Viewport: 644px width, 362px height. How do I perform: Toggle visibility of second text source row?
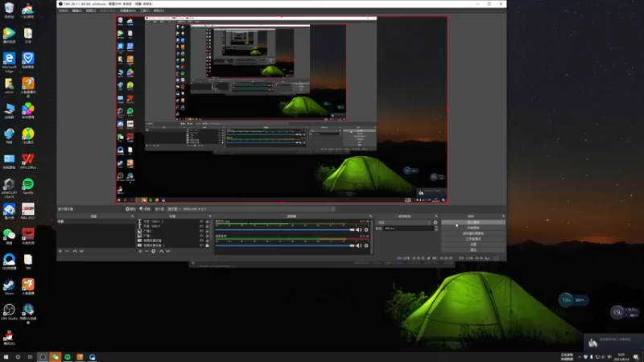[201, 226]
